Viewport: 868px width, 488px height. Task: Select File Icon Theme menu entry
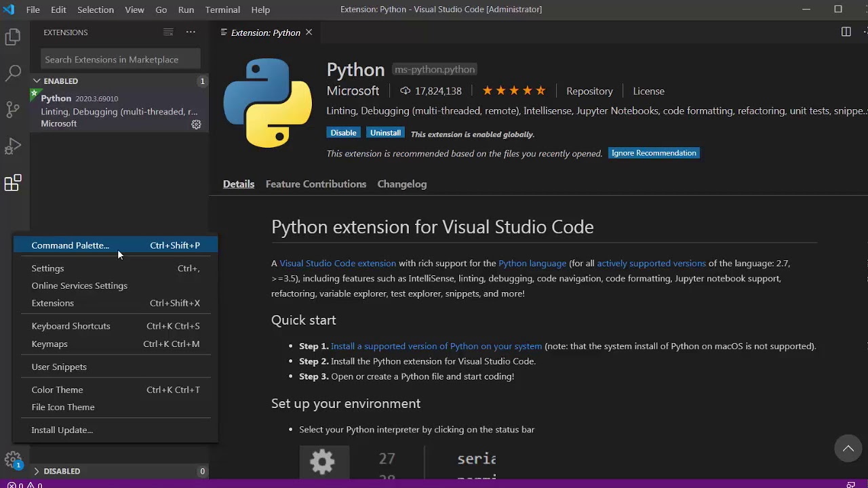tap(115, 407)
